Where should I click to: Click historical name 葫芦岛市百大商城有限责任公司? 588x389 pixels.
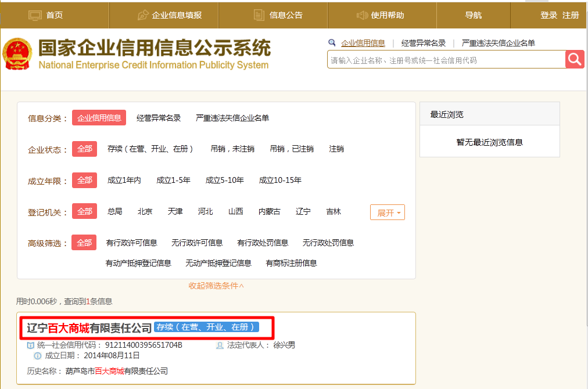click(x=117, y=372)
